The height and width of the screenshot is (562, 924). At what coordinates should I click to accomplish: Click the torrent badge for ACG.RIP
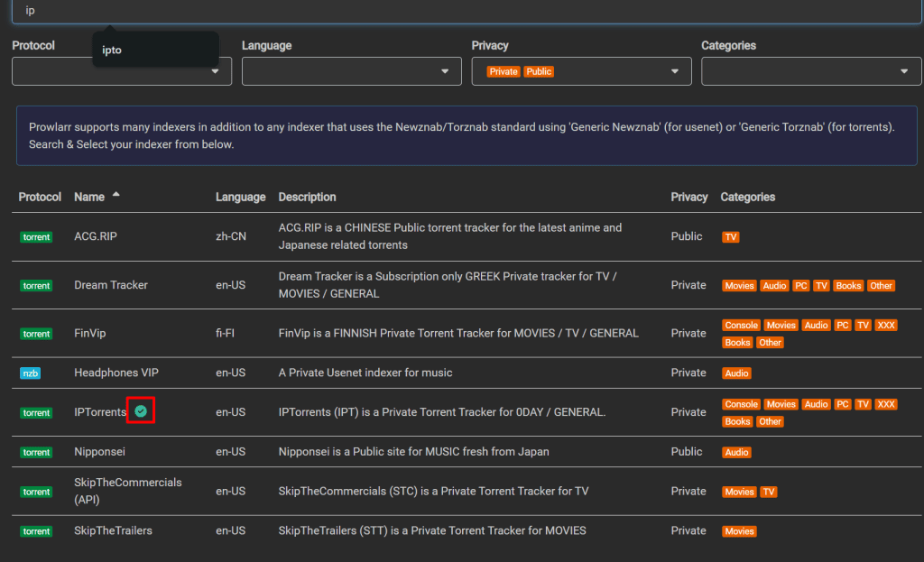pyautogui.click(x=37, y=237)
